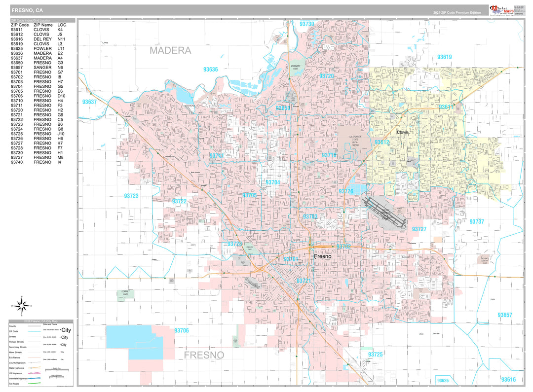Click the 93612 ZIP label on map
This screenshot has width=533, height=392.
click(382, 143)
